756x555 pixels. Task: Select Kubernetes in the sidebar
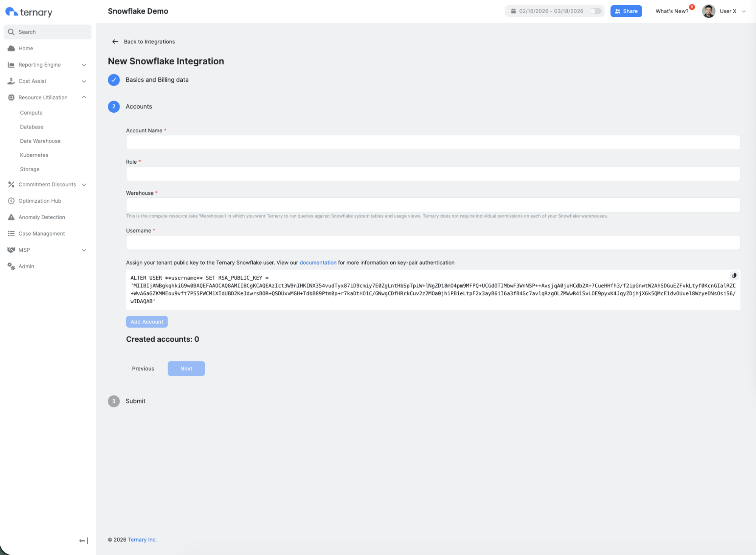pos(34,155)
